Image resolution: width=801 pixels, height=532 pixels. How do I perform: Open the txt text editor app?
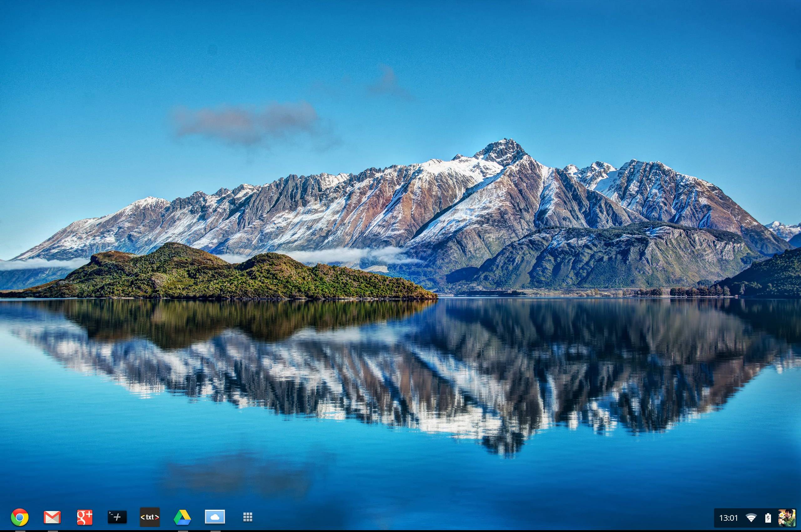[x=150, y=517]
